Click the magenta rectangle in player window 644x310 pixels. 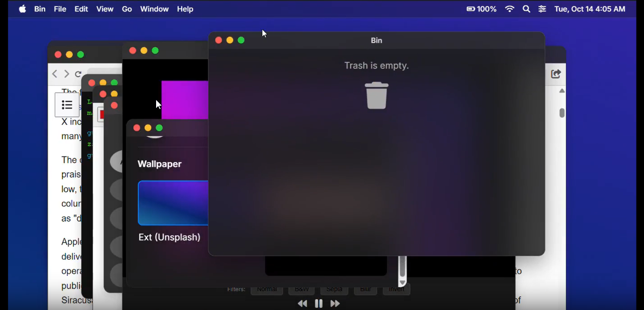click(x=184, y=100)
